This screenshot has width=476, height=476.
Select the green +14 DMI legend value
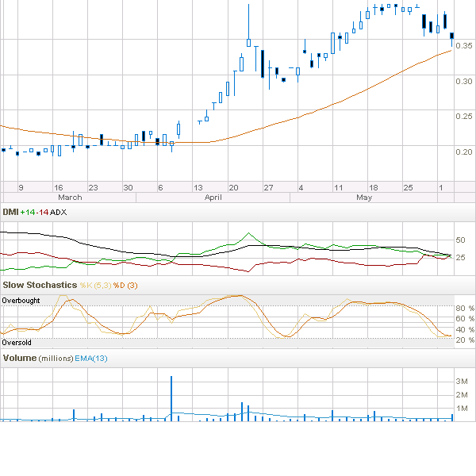(29, 213)
